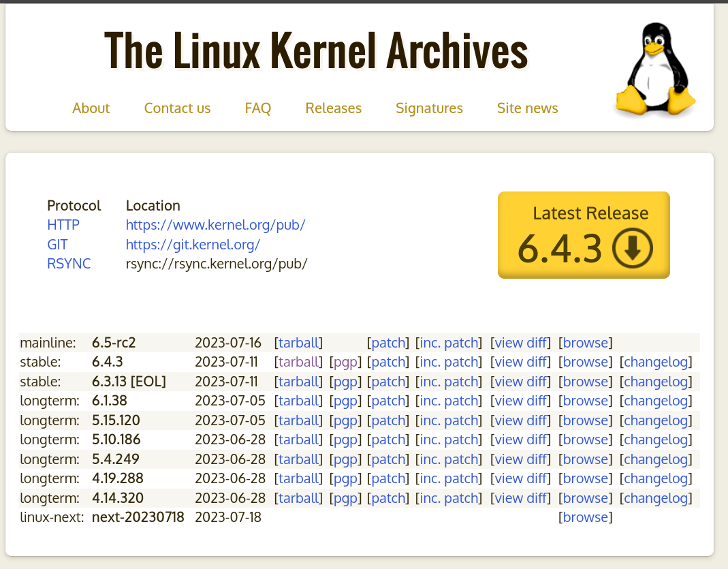Open pgp signature for stable 6.4.3
Viewport: 728px width, 569px height.
tap(345, 362)
